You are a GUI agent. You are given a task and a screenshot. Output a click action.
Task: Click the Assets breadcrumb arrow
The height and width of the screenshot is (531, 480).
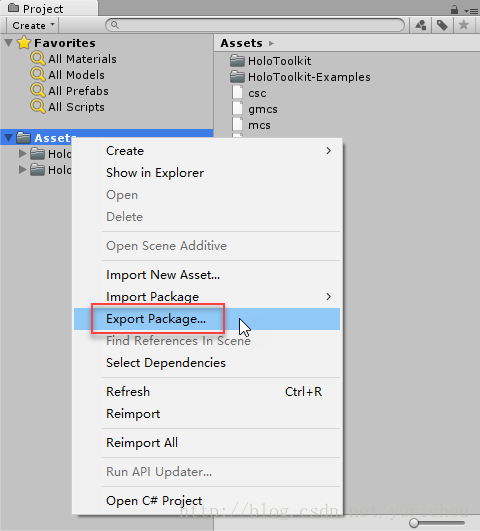(x=271, y=43)
